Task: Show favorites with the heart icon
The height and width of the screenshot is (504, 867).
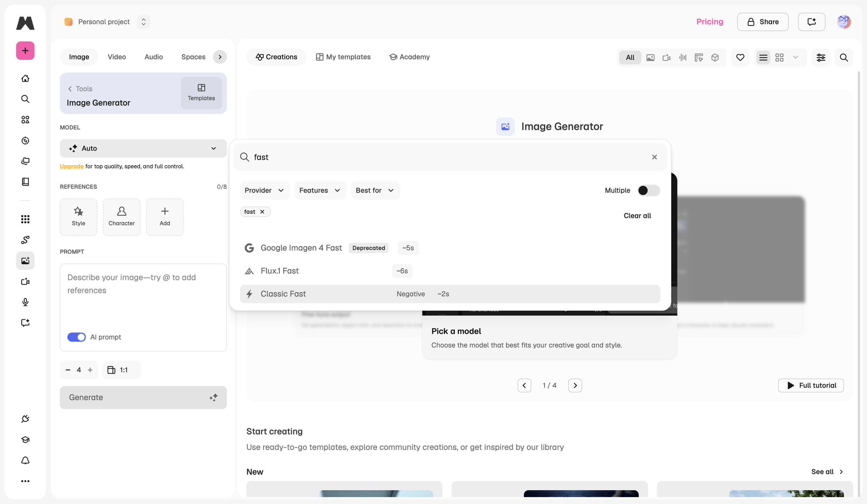Action: click(x=740, y=57)
